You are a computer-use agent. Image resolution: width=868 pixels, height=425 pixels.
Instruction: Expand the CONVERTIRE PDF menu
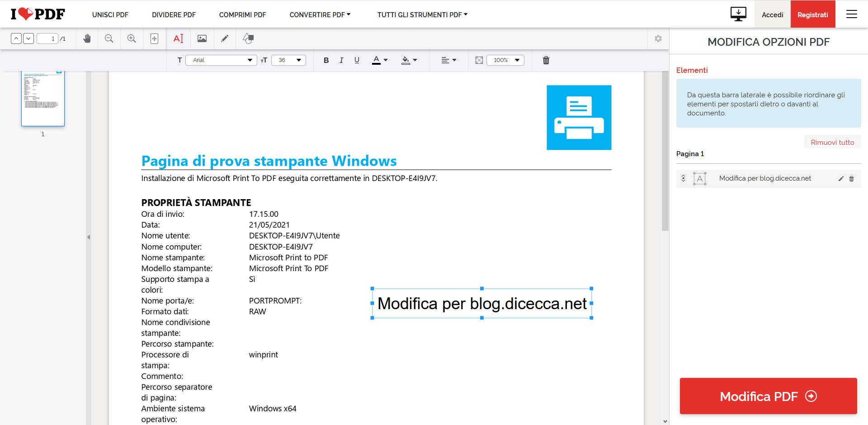(320, 14)
